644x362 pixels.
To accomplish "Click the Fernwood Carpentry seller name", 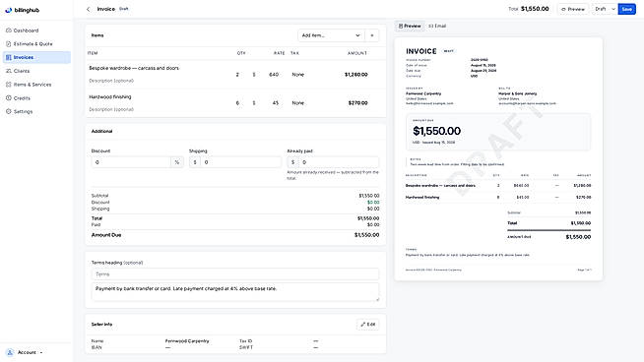I will pos(187,341).
